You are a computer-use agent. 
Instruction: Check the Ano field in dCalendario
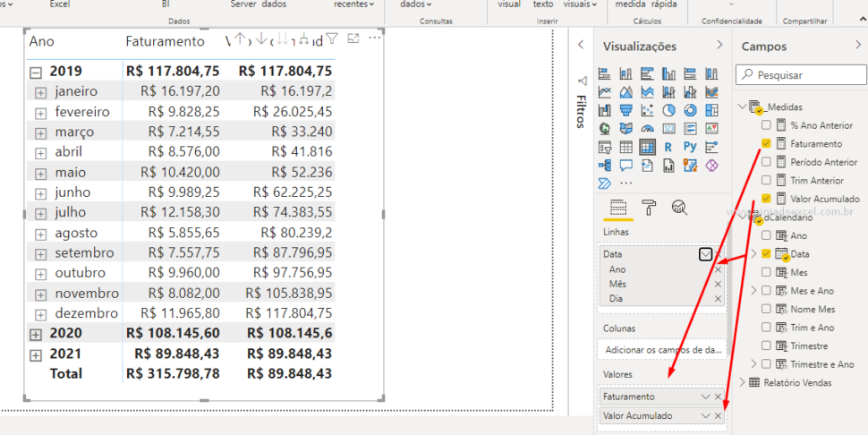pos(766,235)
